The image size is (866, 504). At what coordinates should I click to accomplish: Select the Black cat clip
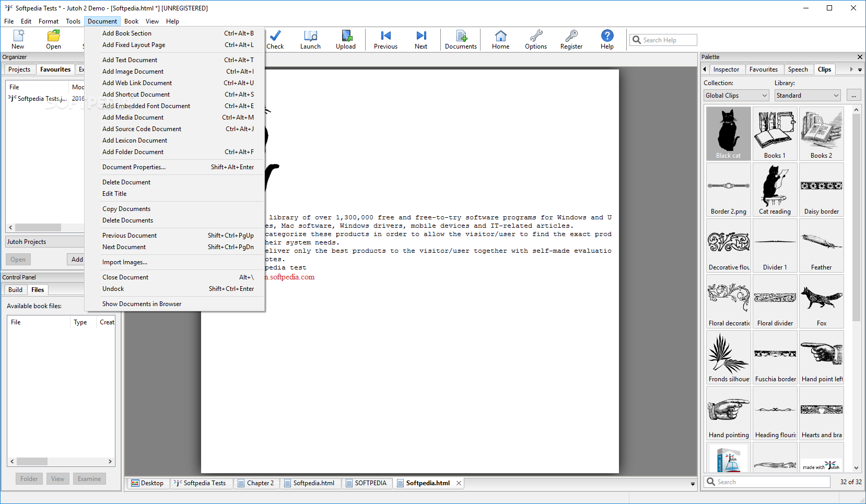(729, 134)
